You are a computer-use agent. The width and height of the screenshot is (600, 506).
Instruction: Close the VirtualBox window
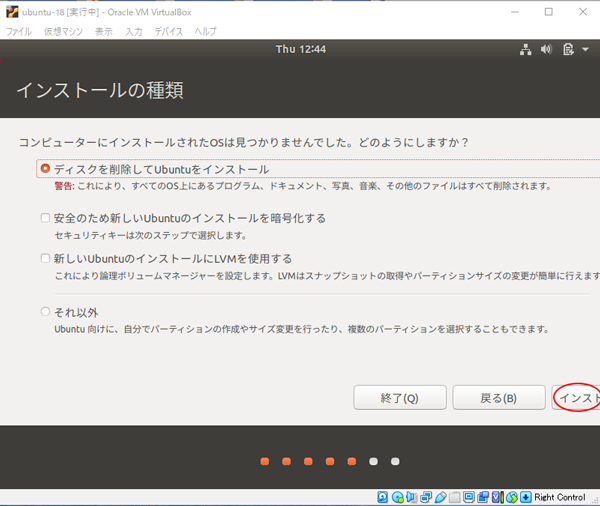pyautogui.click(x=583, y=12)
